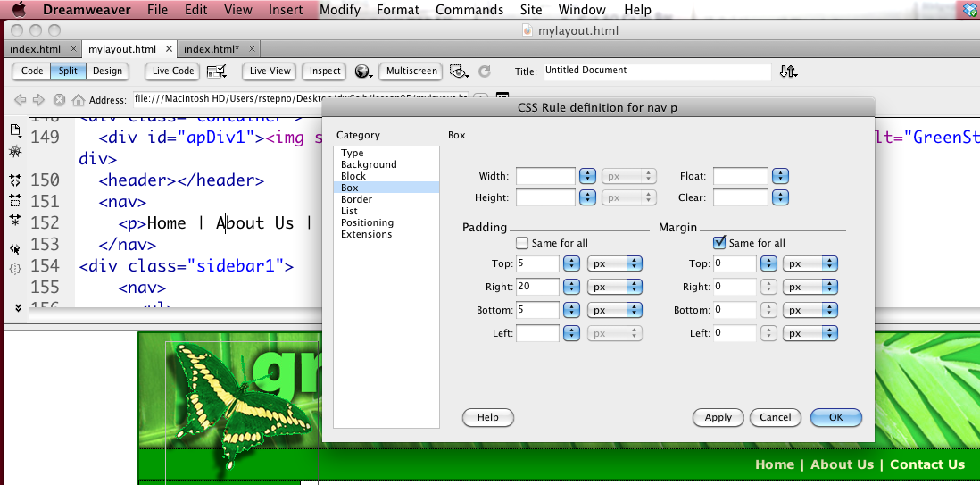Screen dimensions: 980x485
Task: Check Padding Same for all checkbox
Action: tap(522, 243)
